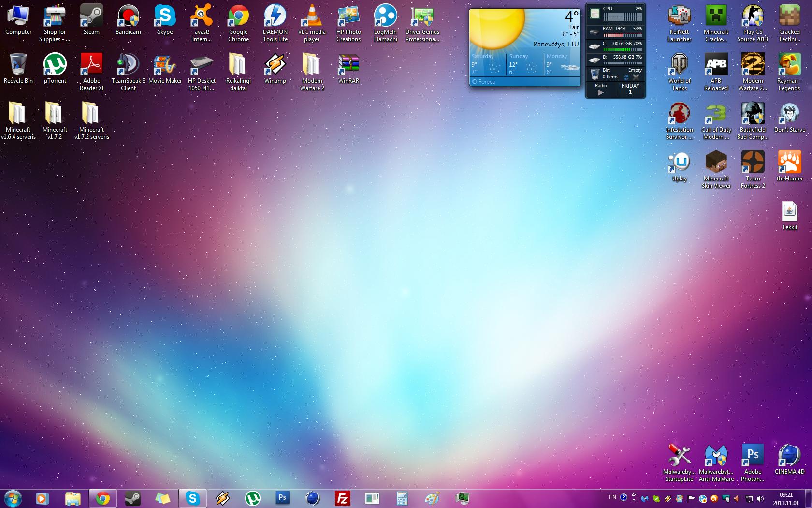The height and width of the screenshot is (508, 812).
Task: Open the volume speaker tray icon
Action: (x=760, y=498)
